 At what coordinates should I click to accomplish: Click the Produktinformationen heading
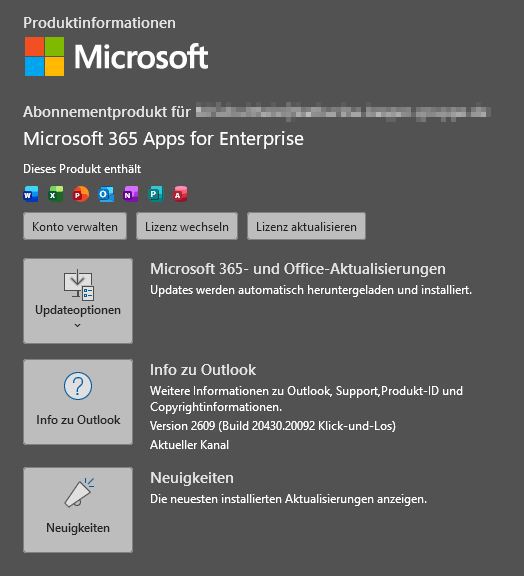pos(99,23)
